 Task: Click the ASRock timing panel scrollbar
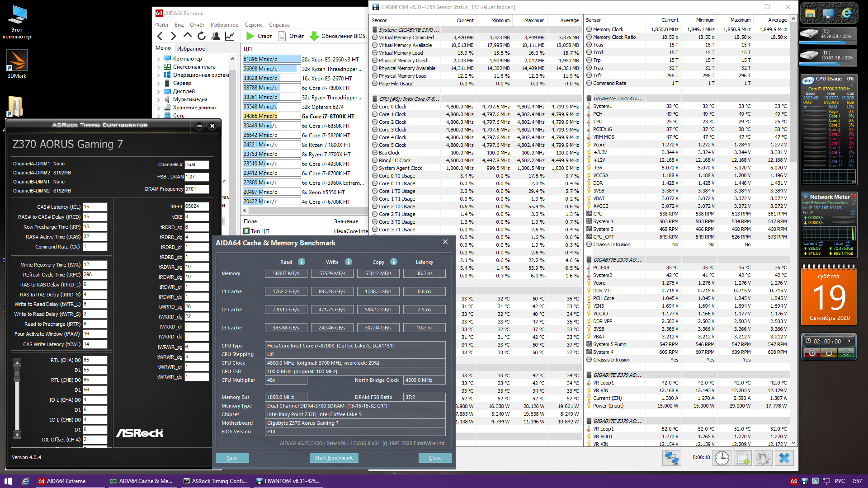(x=17, y=398)
